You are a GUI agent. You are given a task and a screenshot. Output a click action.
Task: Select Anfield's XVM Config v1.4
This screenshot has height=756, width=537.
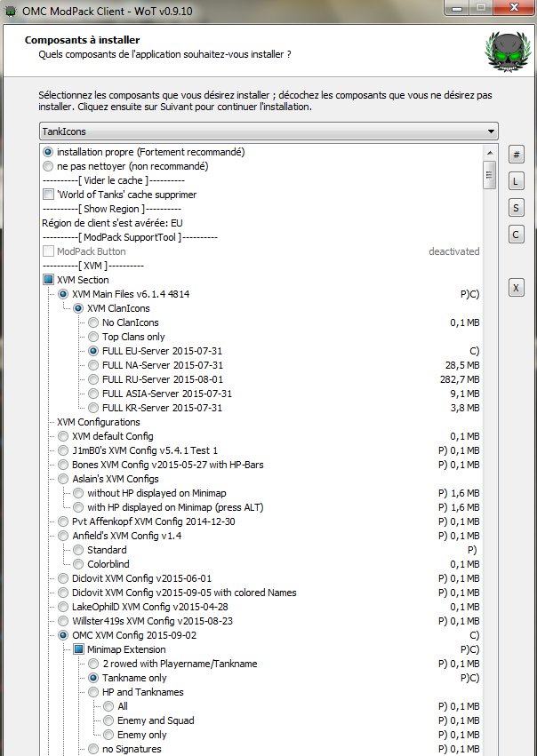pyautogui.click(x=63, y=536)
